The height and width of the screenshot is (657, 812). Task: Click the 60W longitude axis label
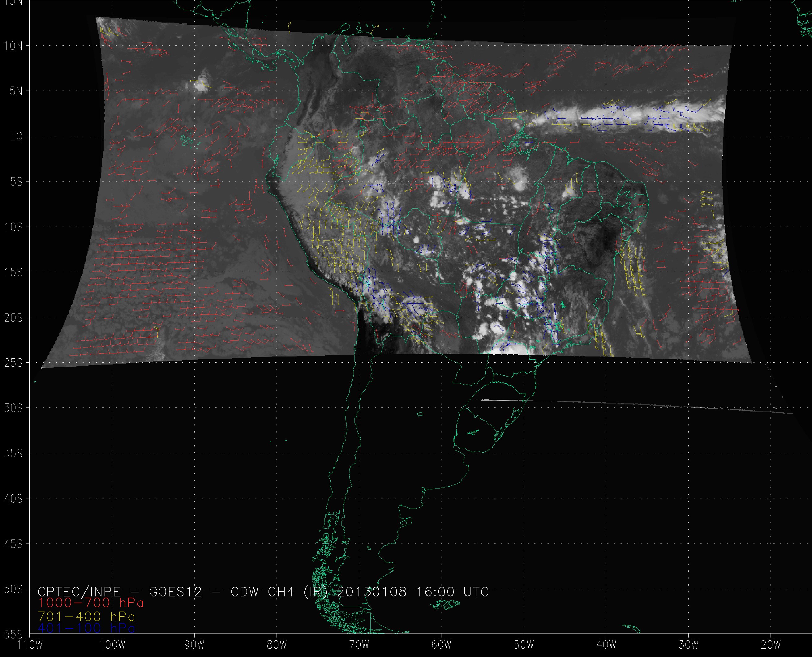441,645
